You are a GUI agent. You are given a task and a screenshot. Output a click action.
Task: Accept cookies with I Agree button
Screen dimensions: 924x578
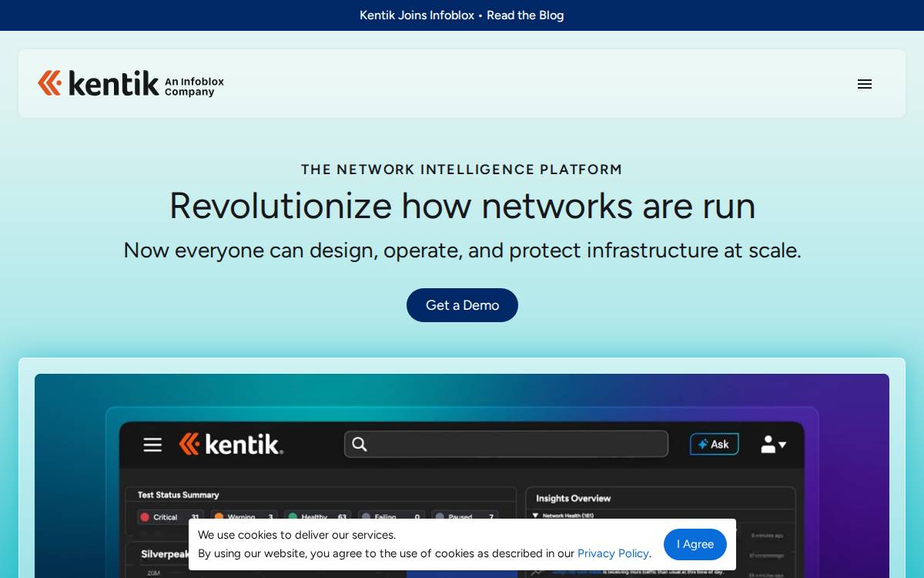point(695,544)
